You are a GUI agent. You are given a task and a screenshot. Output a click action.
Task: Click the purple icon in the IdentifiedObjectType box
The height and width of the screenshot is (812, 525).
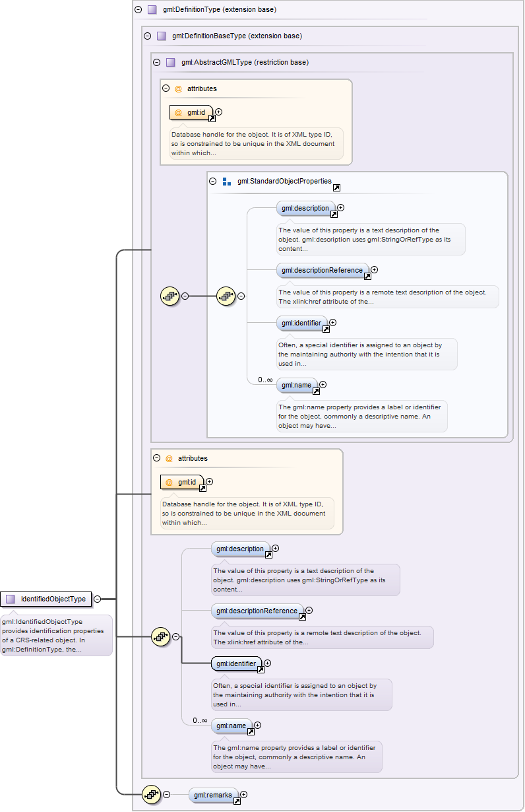click(10, 599)
